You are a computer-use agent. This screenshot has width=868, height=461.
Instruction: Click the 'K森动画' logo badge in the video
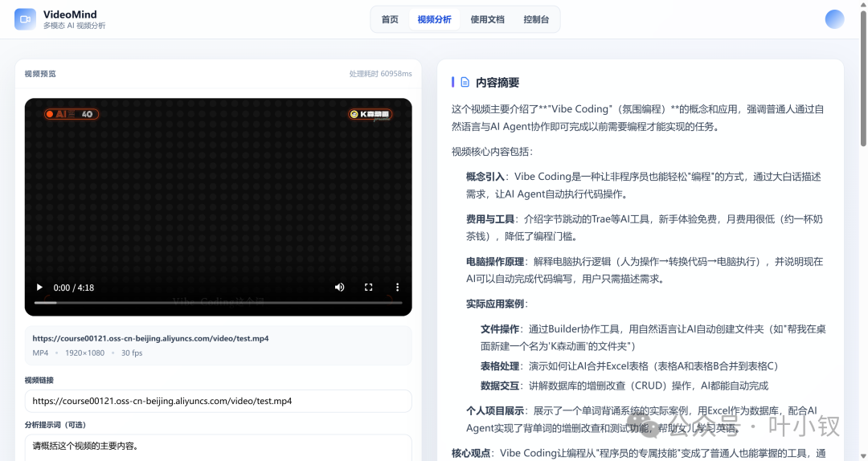pyautogui.click(x=371, y=114)
